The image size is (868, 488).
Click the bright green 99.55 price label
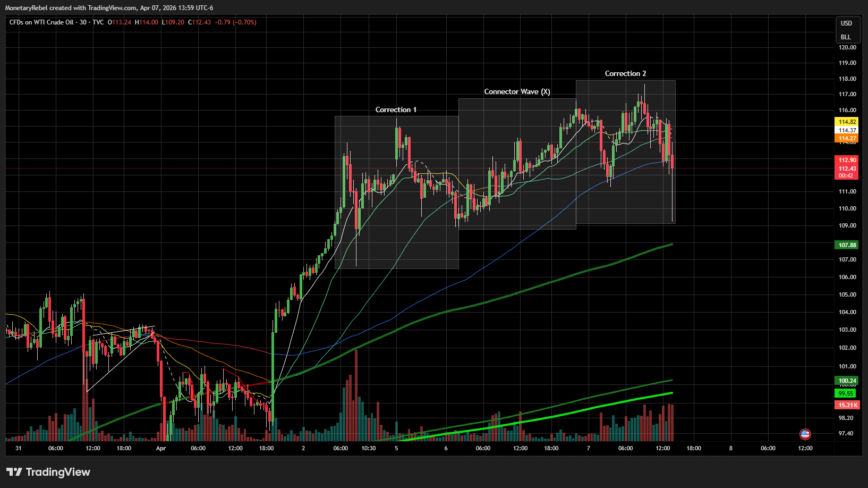click(x=846, y=393)
